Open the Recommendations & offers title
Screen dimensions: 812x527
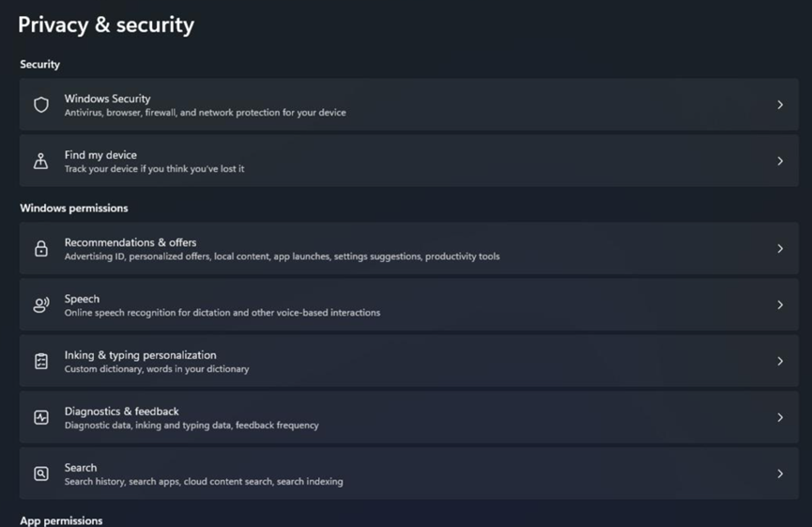tap(130, 242)
